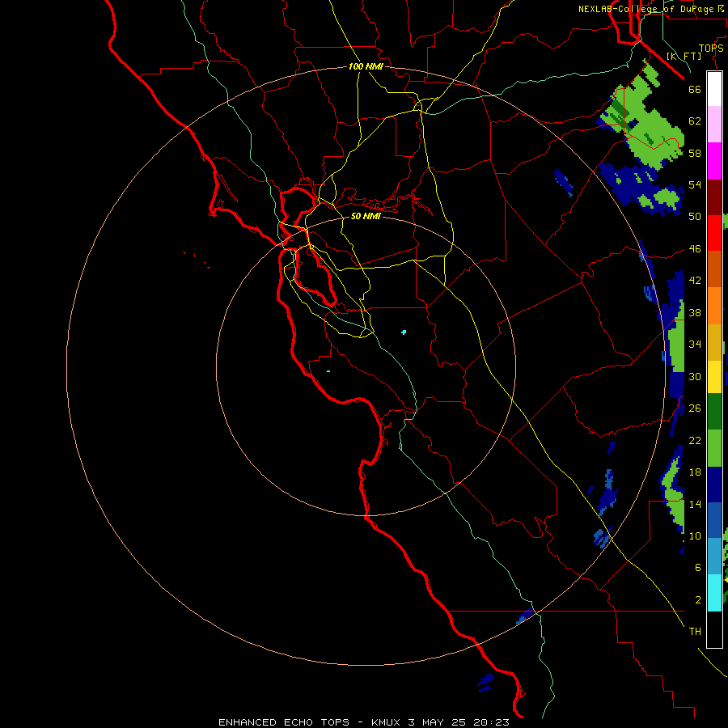Select the '18' legend value

click(x=695, y=472)
